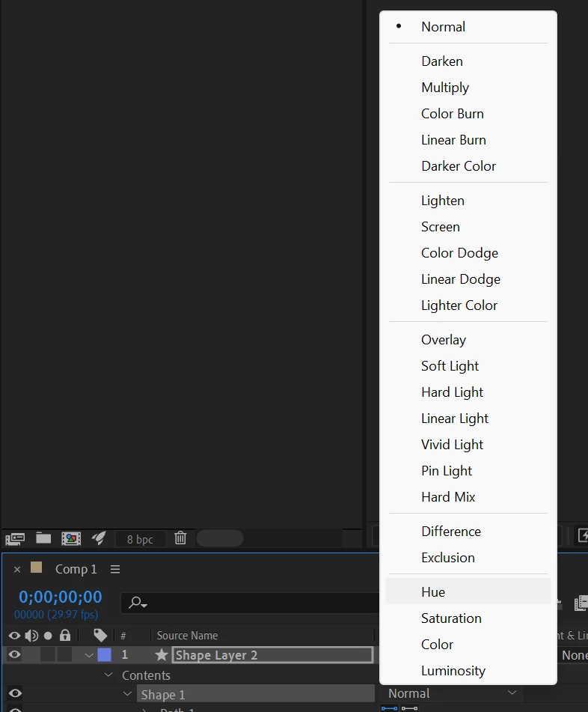Click the Label tag column header icon
Viewport: 588px width, 712px height.
pos(100,636)
